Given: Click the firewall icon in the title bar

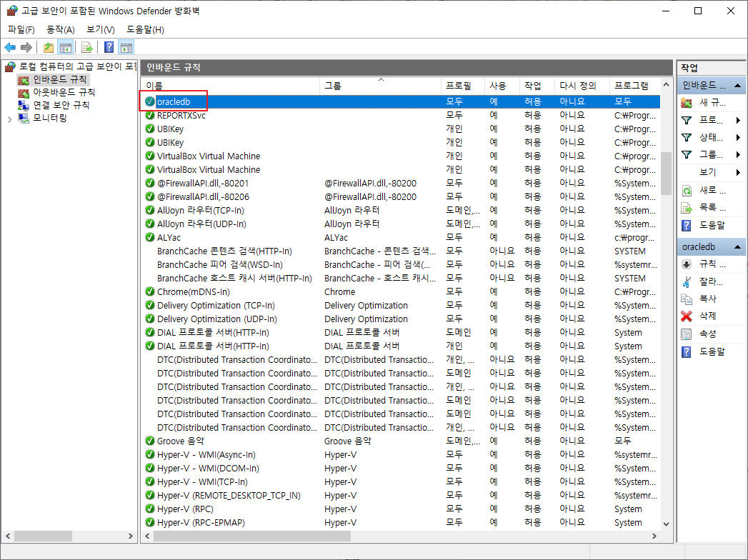Looking at the screenshot, I should [12, 11].
